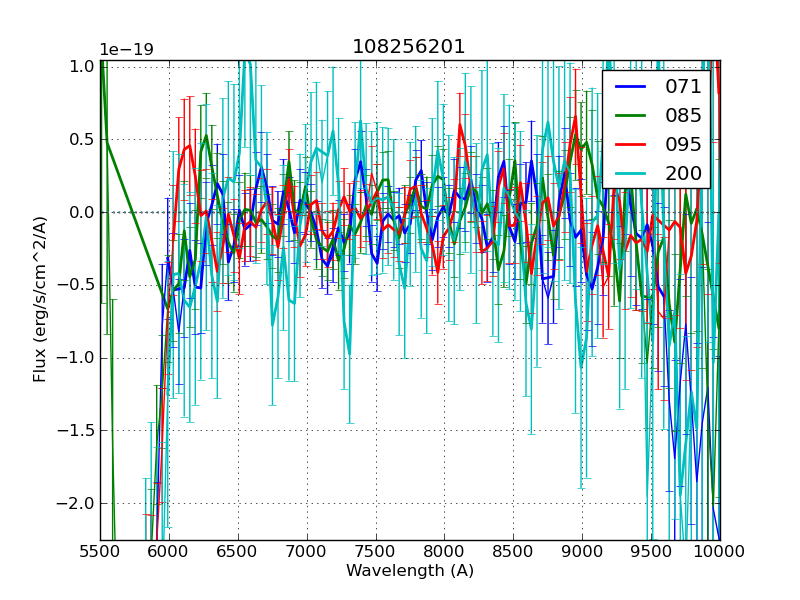Click the Flux (erg/s/cm^2/A) y-axis label

click(40, 299)
